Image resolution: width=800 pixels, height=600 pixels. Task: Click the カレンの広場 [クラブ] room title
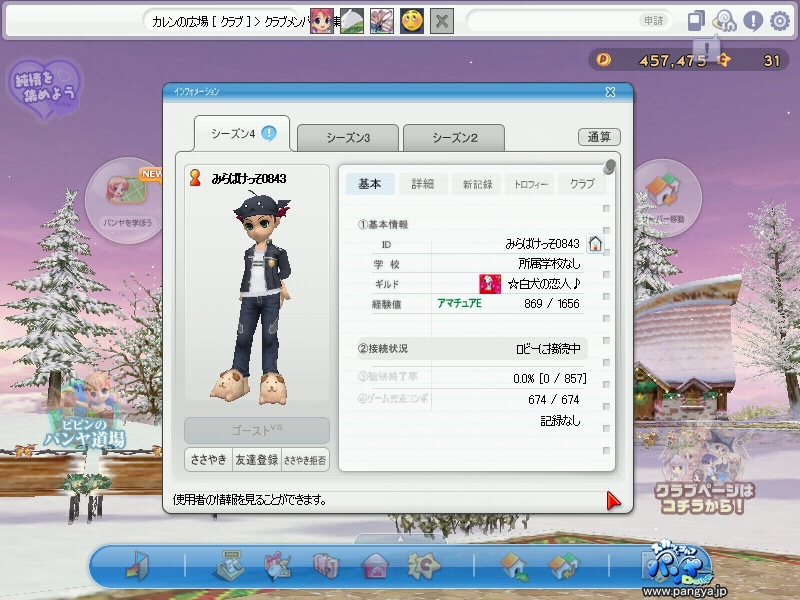point(202,21)
